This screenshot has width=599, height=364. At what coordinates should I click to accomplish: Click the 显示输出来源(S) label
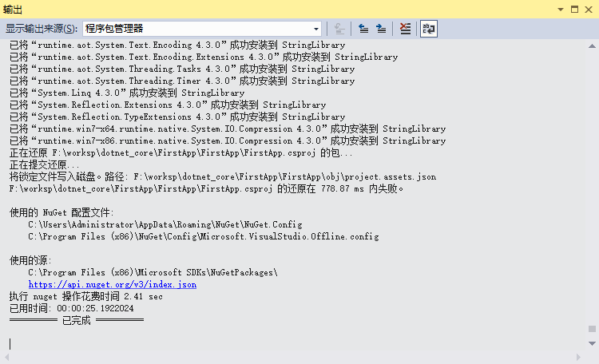42,29
